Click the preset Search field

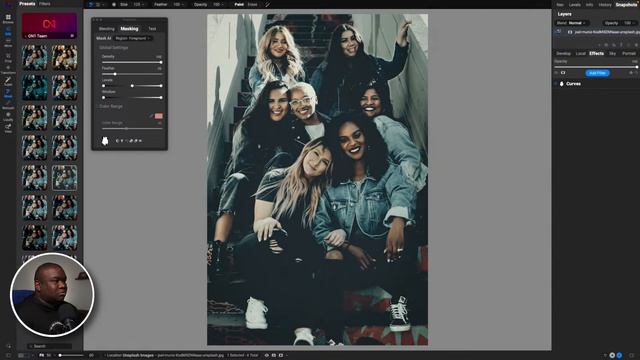[50, 346]
